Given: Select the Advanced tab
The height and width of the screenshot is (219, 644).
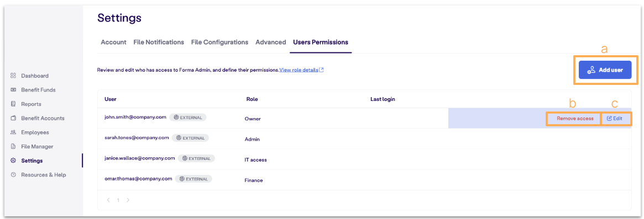Looking at the screenshot, I should (271, 42).
